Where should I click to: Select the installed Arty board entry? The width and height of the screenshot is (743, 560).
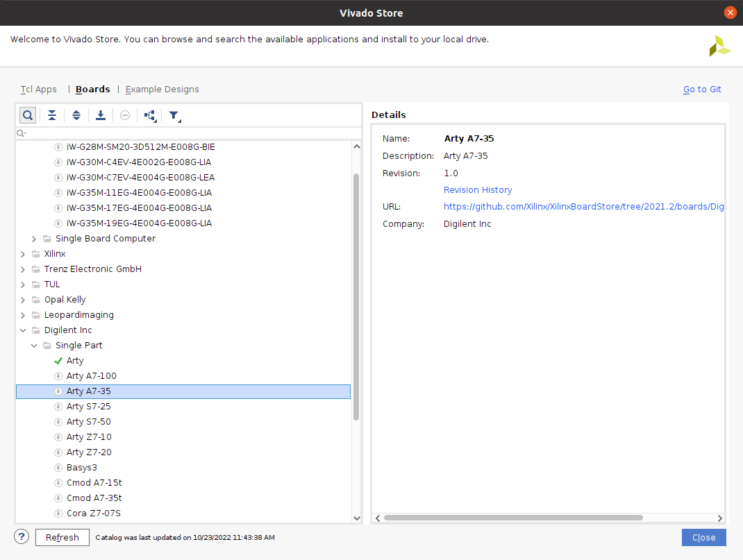(x=75, y=361)
